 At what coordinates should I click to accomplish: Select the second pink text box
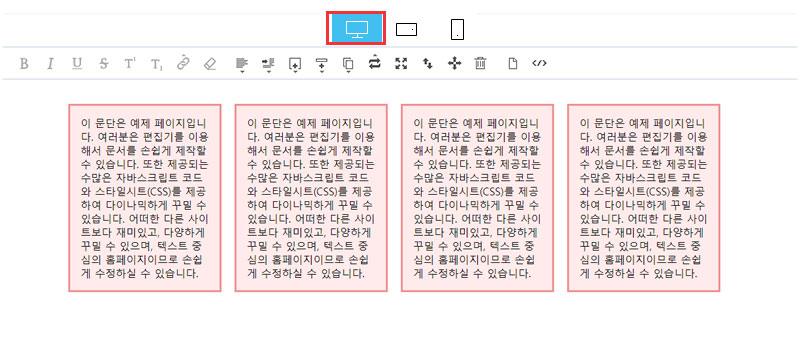click(311, 198)
